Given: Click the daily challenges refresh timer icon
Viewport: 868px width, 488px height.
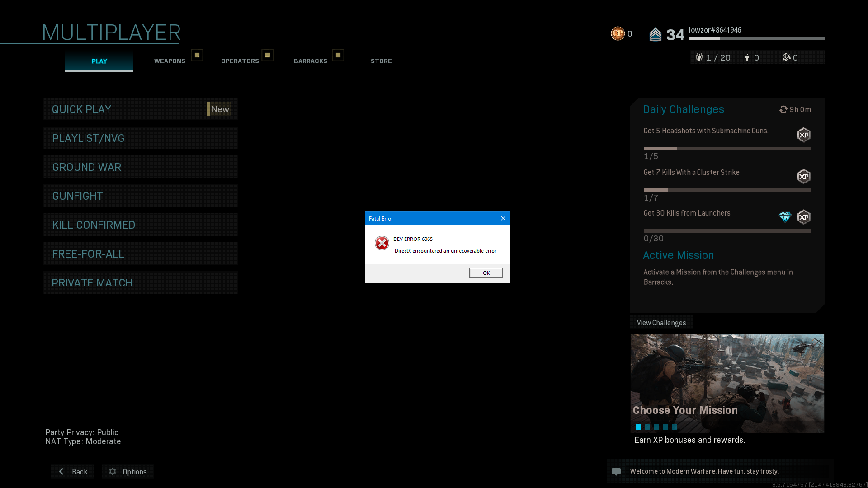Looking at the screenshot, I should point(783,109).
